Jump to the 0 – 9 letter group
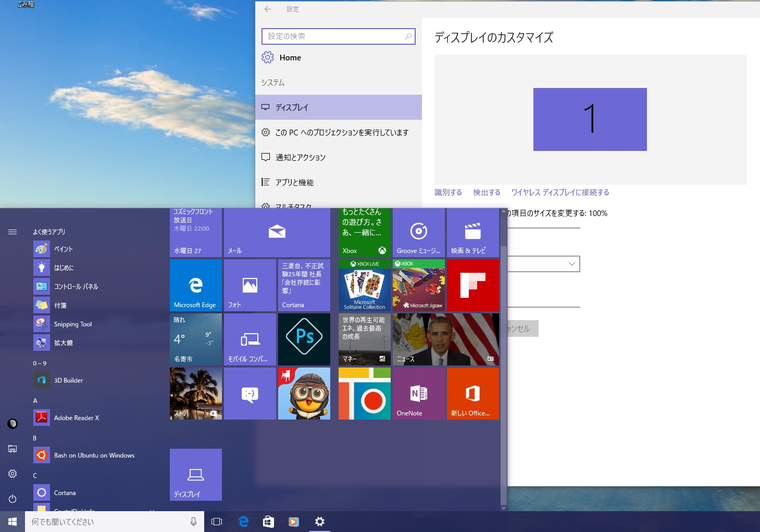The width and height of the screenshot is (760, 532). [x=40, y=363]
